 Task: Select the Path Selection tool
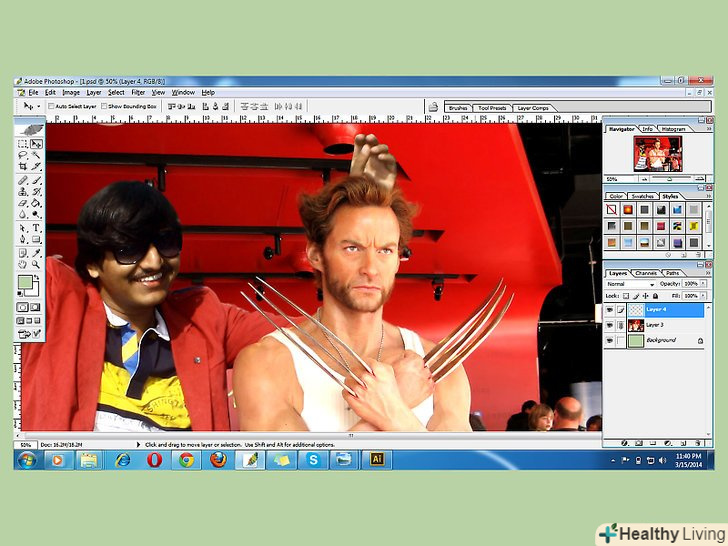point(23,228)
